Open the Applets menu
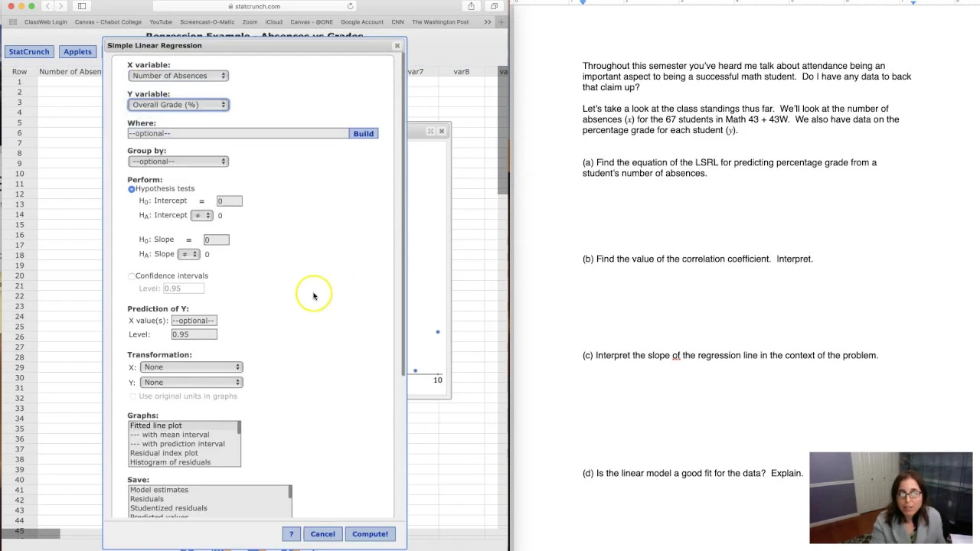 (77, 52)
